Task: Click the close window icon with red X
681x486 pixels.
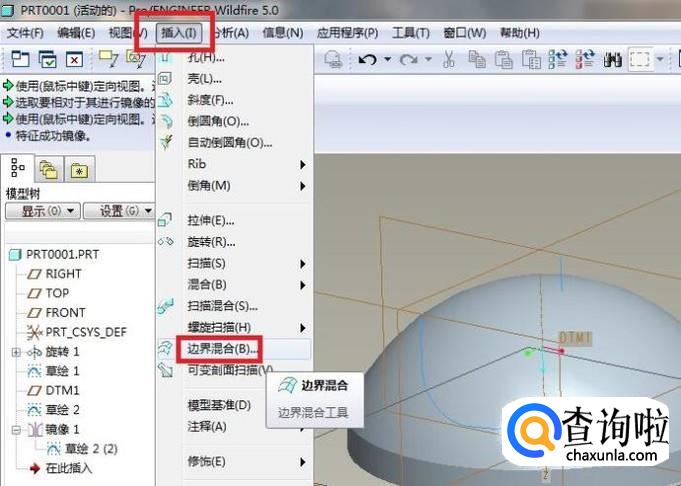Action: click(x=74, y=60)
